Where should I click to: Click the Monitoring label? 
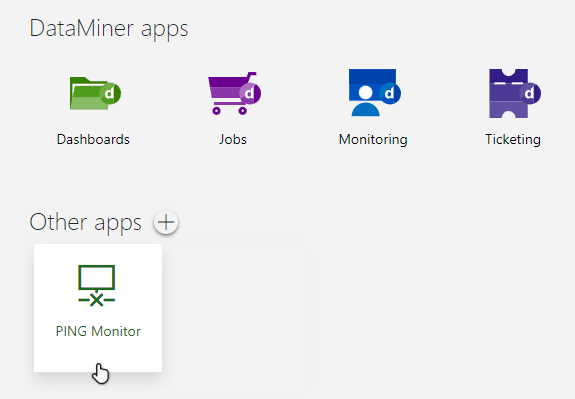[x=373, y=140]
